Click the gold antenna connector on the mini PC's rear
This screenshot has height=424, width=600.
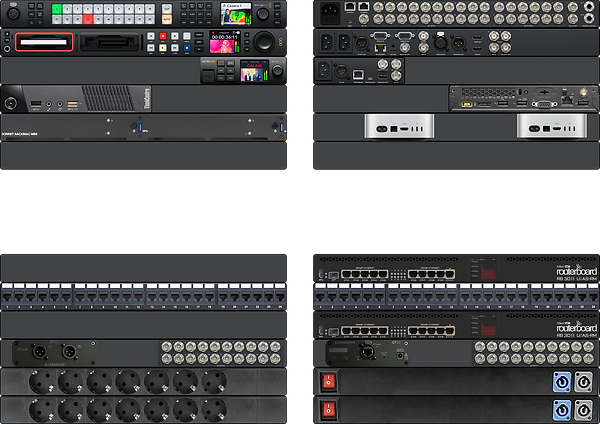click(583, 92)
